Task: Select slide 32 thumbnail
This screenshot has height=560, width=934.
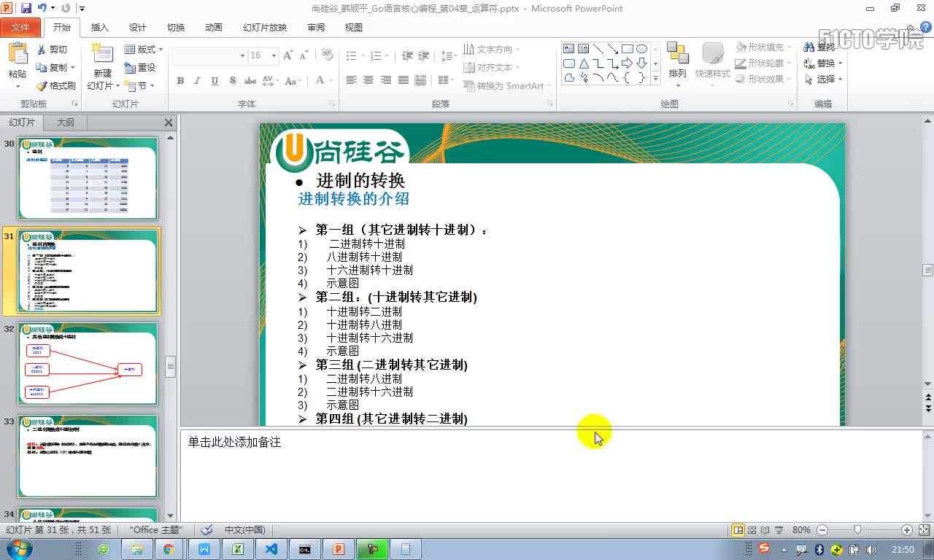Action: 88,364
